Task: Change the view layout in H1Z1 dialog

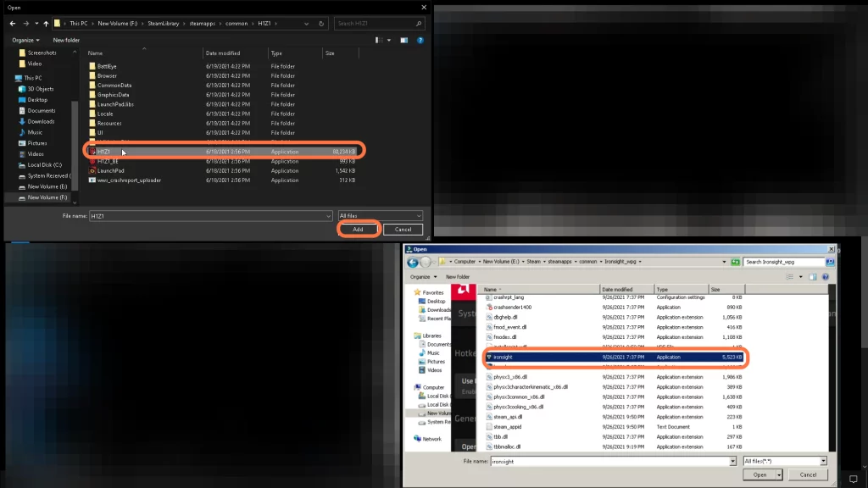Action: tap(379, 41)
